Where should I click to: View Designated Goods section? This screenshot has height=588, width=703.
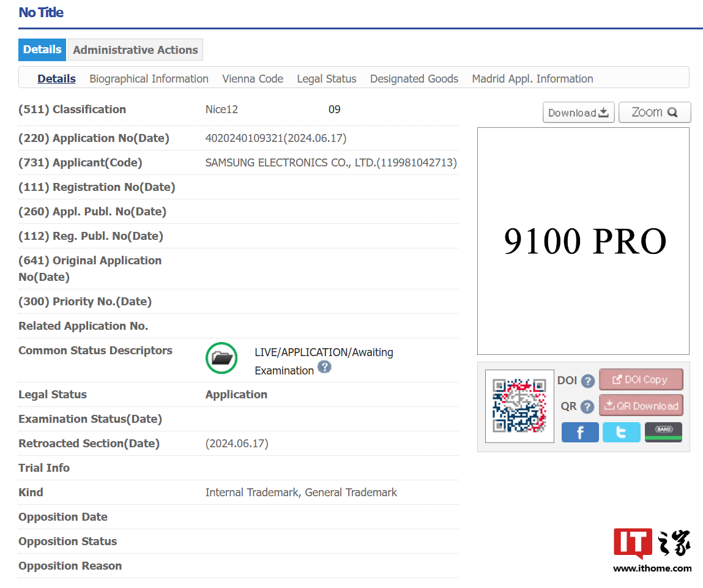pos(414,79)
